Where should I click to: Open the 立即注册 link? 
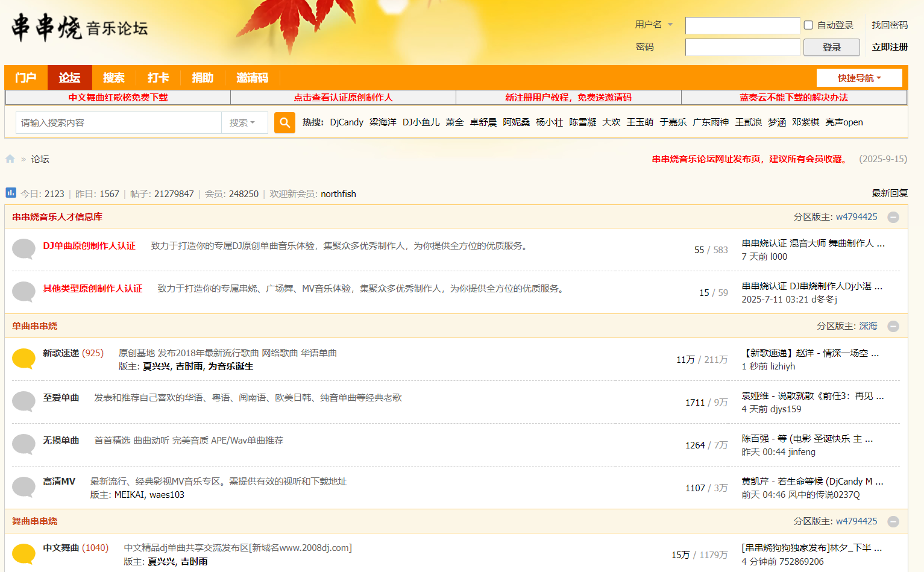[x=890, y=47]
